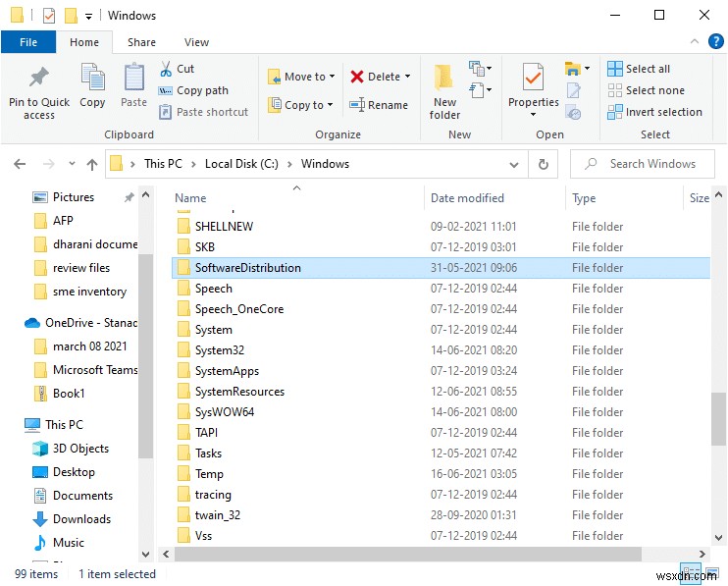Switch to the View ribbon tab
Viewport: 728px width, 586px height.
coord(196,42)
